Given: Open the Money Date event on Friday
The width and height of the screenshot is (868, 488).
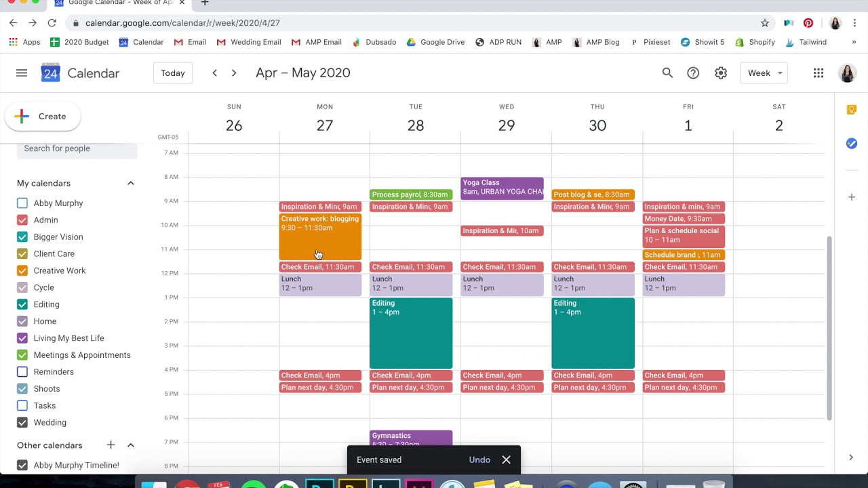Looking at the screenshot, I should coord(684,219).
